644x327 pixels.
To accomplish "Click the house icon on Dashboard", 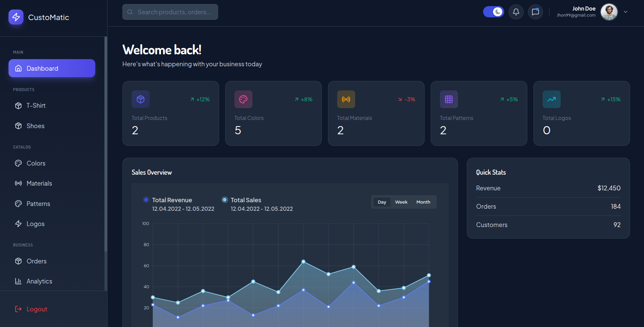I will (x=18, y=68).
